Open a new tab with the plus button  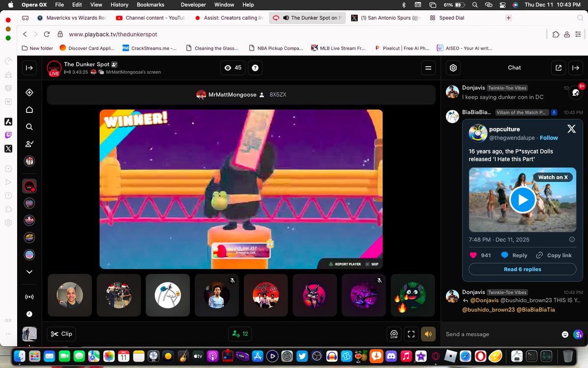tap(509, 18)
